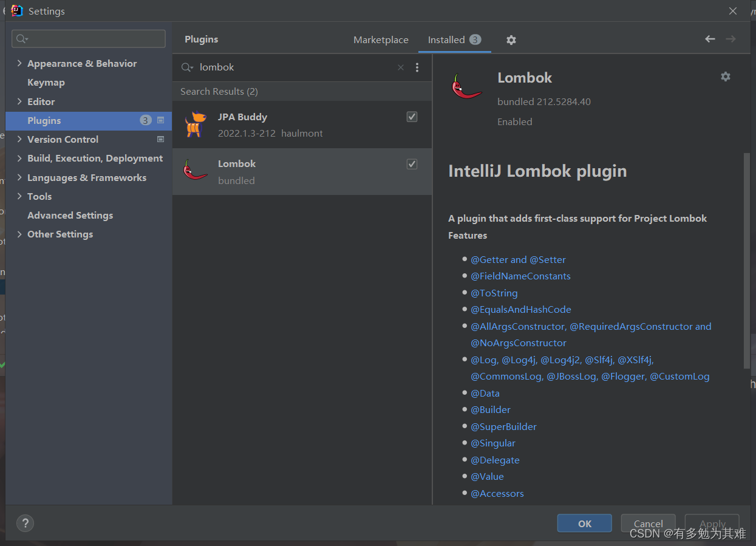Close the Settings dialog window
This screenshot has height=546, width=756.
(x=733, y=11)
